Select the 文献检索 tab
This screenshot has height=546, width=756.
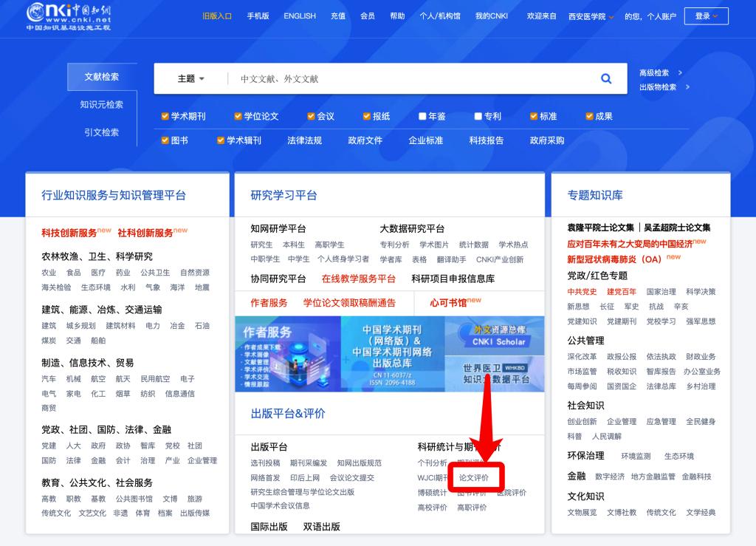pos(102,77)
